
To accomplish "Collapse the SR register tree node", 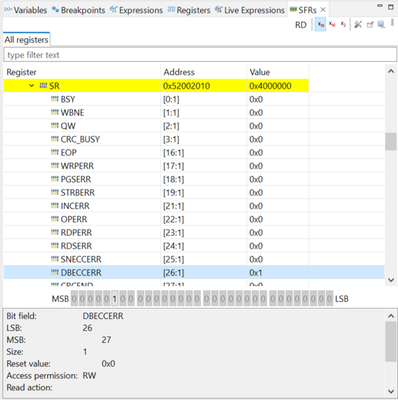I will (x=31, y=86).
